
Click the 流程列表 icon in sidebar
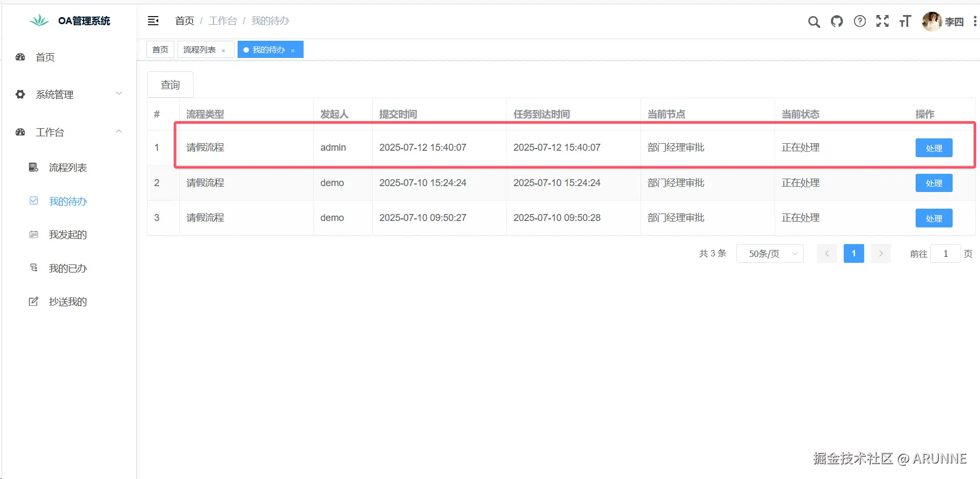point(33,167)
